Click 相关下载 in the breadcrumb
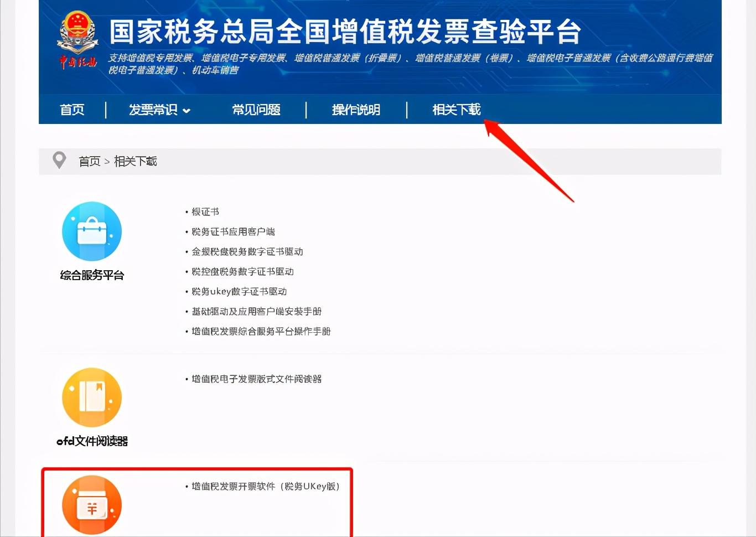Viewport: 756px width, 537px height. [x=136, y=161]
